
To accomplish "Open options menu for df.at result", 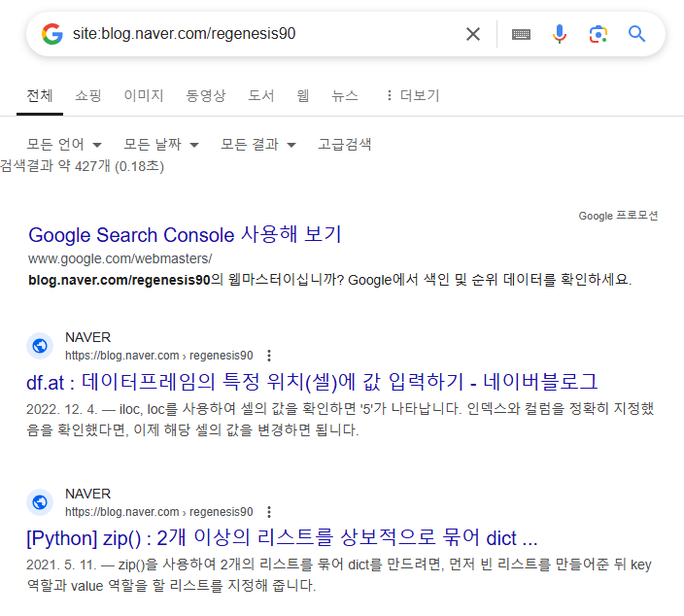I will 269,356.
